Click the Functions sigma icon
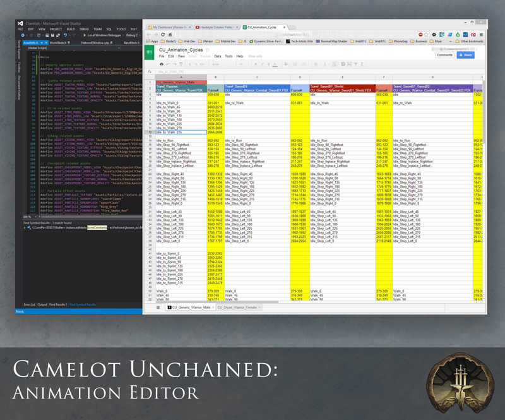The image size is (505, 420). pyautogui.click(x=362, y=64)
